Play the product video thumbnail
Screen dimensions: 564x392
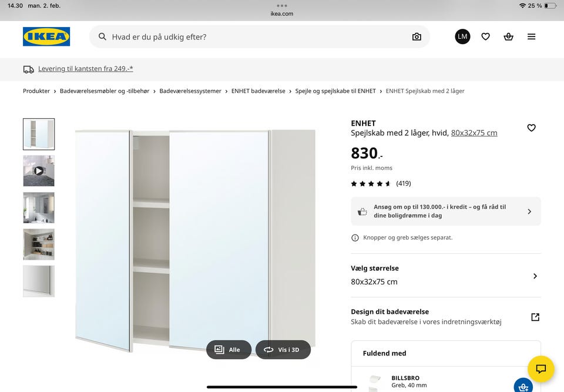[x=38, y=171]
